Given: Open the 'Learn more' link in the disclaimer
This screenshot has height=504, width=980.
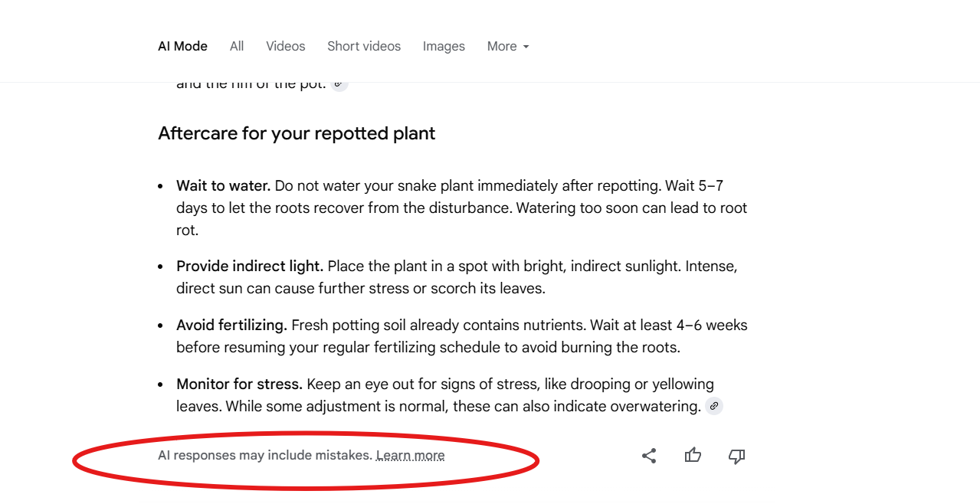Looking at the screenshot, I should (x=410, y=455).
